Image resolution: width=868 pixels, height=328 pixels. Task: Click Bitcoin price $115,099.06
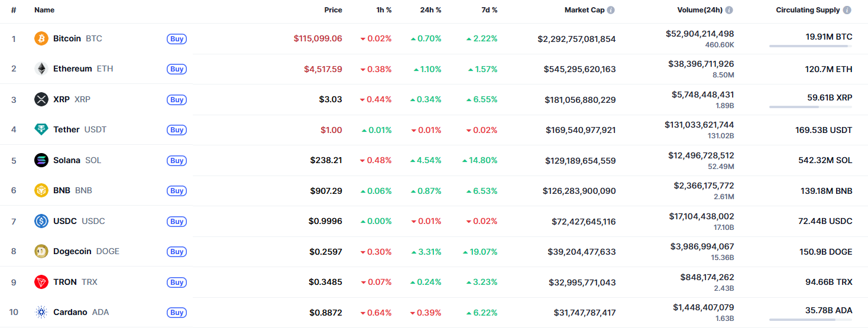[318, 38]
